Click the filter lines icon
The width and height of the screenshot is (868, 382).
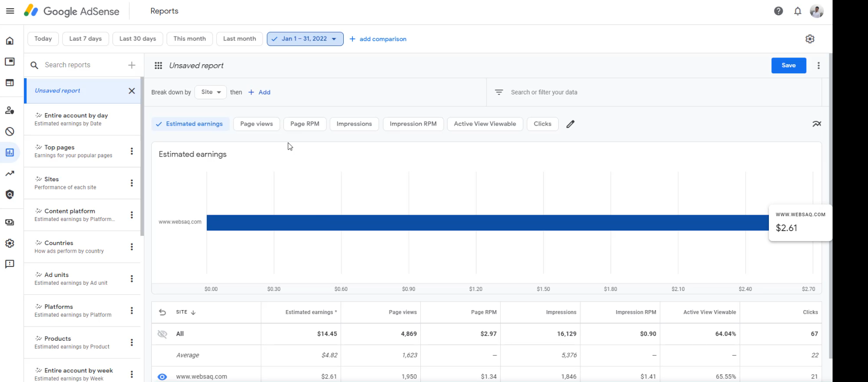click(499, 92)
